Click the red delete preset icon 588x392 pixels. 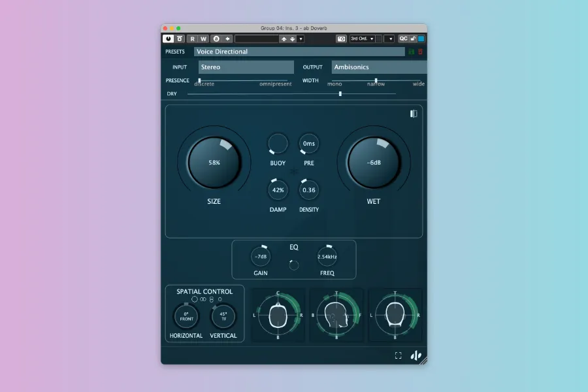[420, 52]
